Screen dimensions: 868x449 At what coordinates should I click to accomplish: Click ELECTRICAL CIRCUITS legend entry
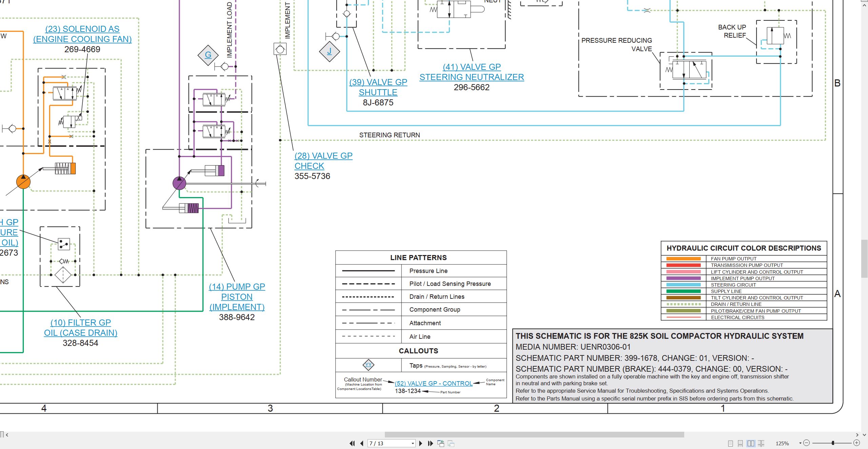737,317
